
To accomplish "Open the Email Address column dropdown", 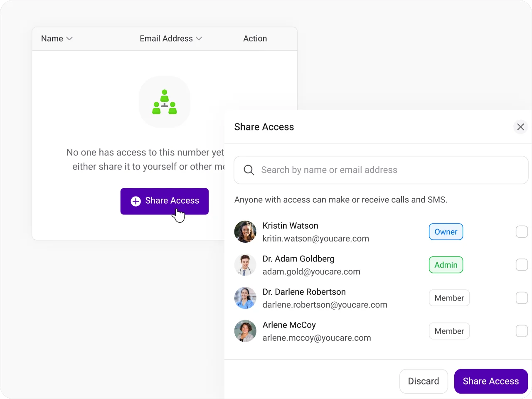I will [x=171, y=39].
